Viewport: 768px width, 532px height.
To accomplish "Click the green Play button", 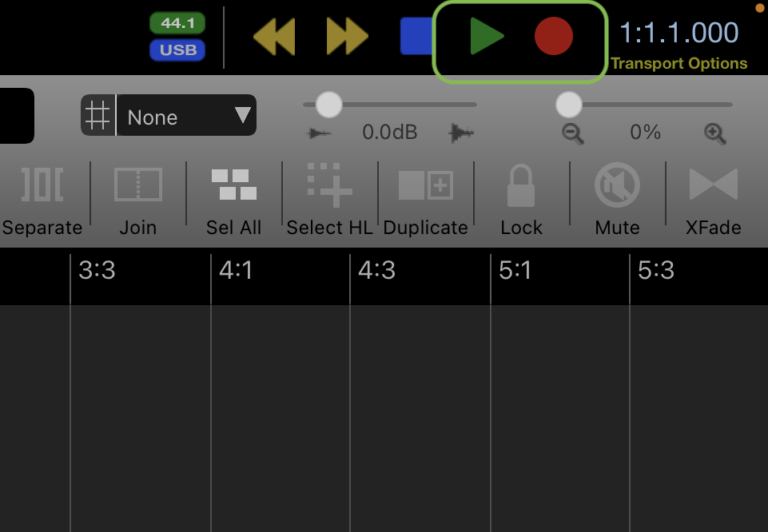I will pos(487,36).
